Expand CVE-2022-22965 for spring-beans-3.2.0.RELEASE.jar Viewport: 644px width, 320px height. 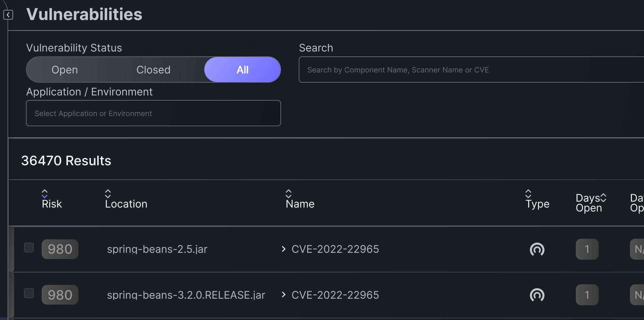click(284, 295)
